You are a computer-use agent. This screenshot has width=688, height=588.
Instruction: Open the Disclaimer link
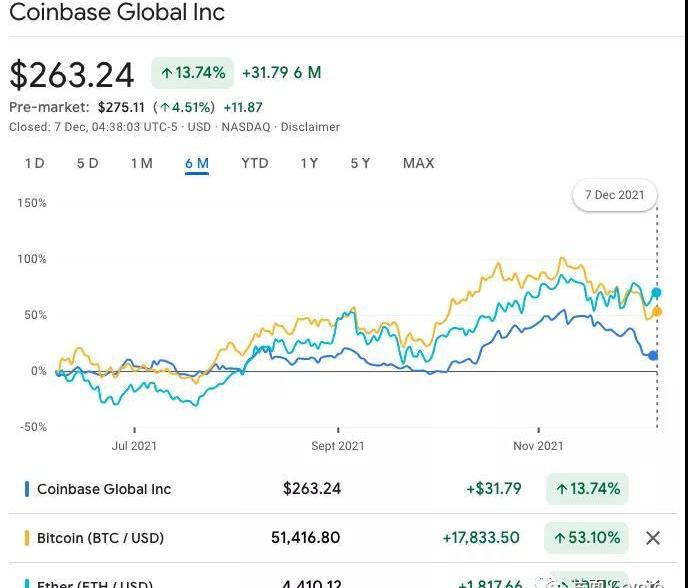pos(310,127)
